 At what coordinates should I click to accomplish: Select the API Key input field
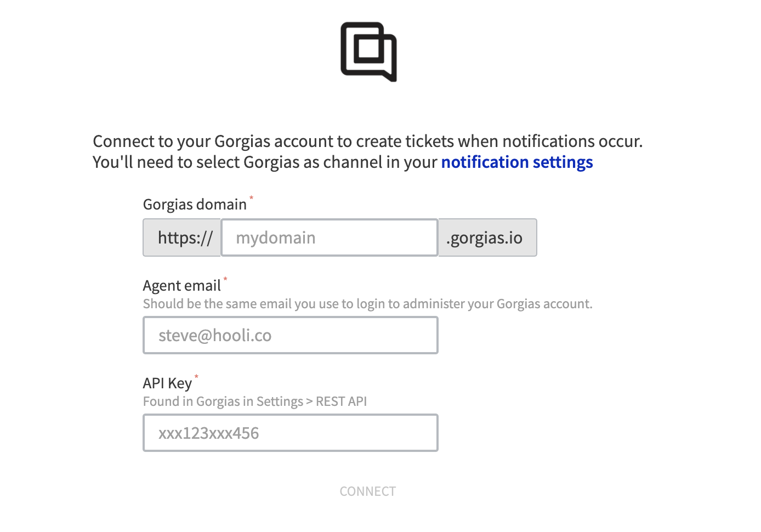point(291,433)
